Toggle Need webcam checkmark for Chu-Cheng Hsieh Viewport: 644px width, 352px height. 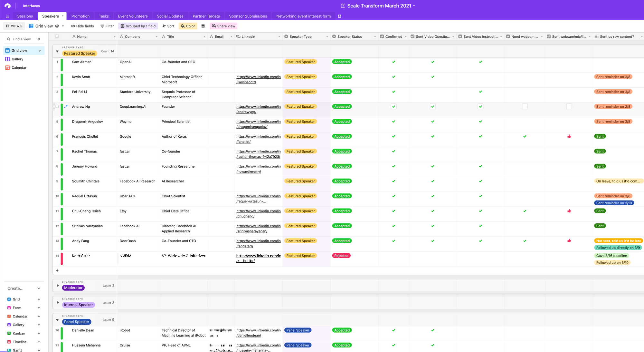(x=525, y=211)
